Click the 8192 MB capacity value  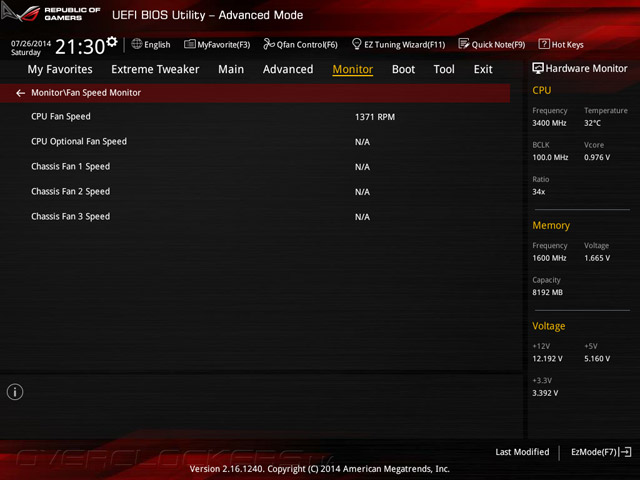(547, 292)
